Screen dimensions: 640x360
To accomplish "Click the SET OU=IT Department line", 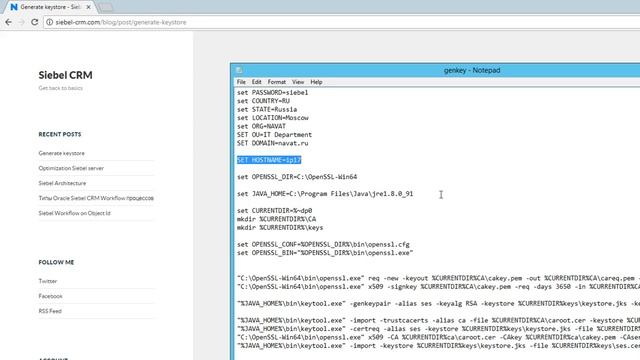I will (x=274, y=135).
